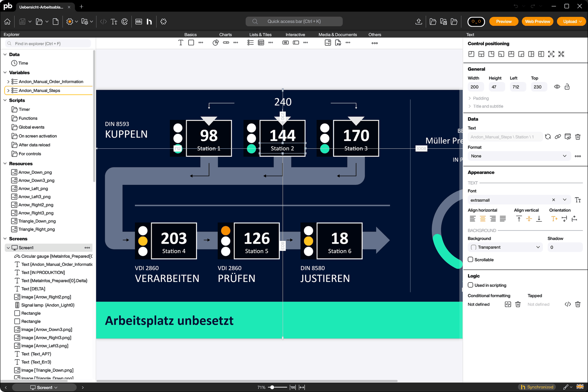This screenshot has height=392, width=588.
Task: Click the Web Preview button
Action: coord(537,21)
